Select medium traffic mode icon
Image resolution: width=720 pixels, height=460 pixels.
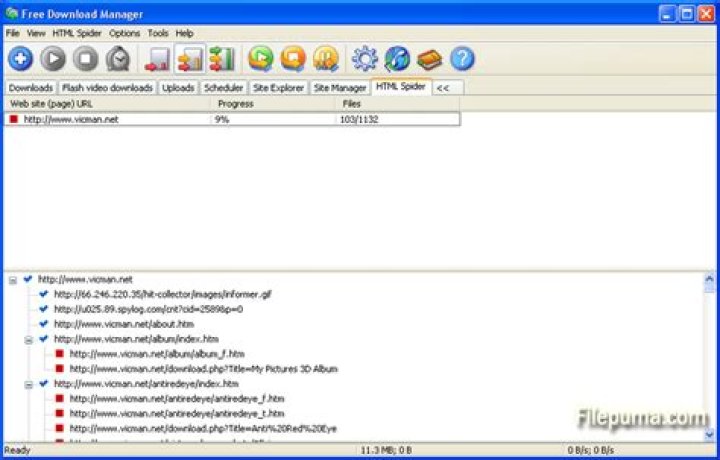pyautogui.click(x=190, y=59)
